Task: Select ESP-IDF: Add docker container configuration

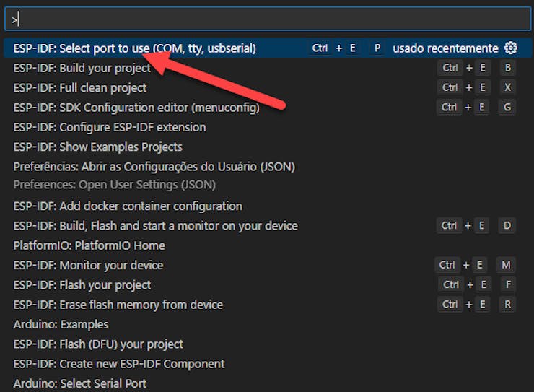Action: tap(128, 206)
